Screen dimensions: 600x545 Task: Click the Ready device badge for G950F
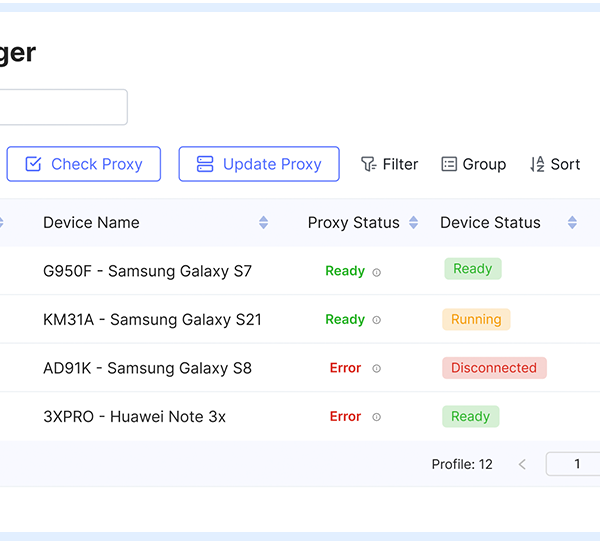[473, 269]
